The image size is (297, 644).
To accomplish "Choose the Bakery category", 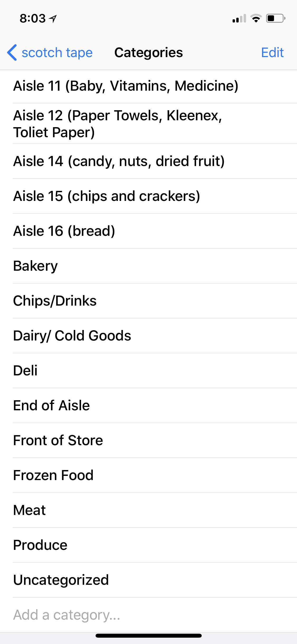I will tap(36, 266).
